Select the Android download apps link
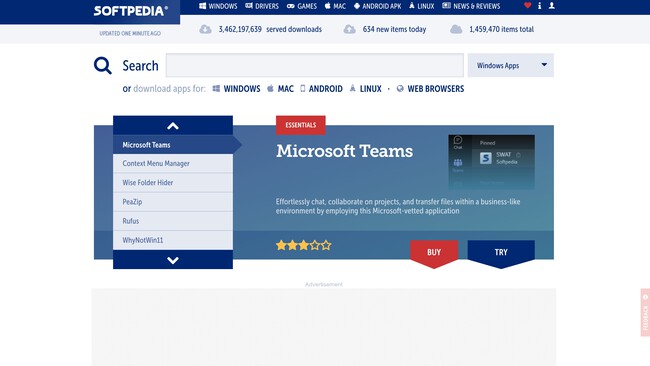 [x=321, y=89]
